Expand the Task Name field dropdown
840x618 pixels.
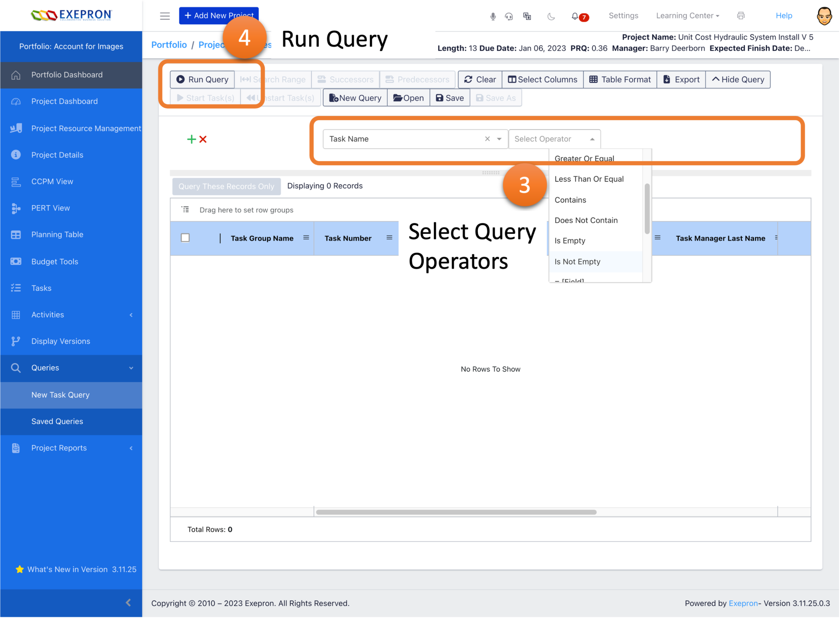point(499,139)
